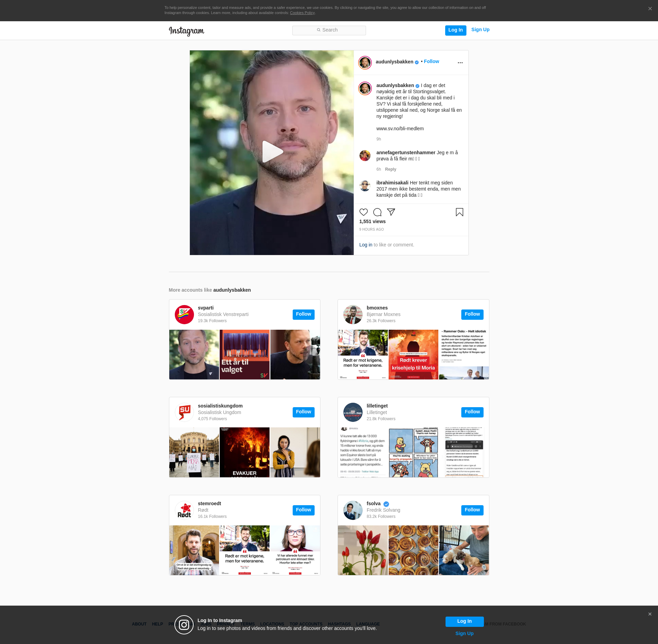Open the lilletinget avatar
Image resolution: width=658 pixels, height=644 pixels.
click(x=353, y=412)
